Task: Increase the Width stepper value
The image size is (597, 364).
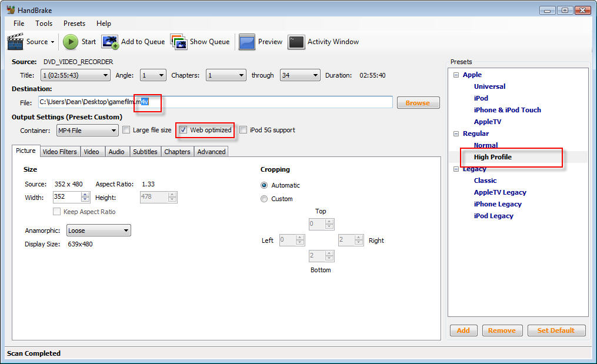Action: click(x=85, y=194)
